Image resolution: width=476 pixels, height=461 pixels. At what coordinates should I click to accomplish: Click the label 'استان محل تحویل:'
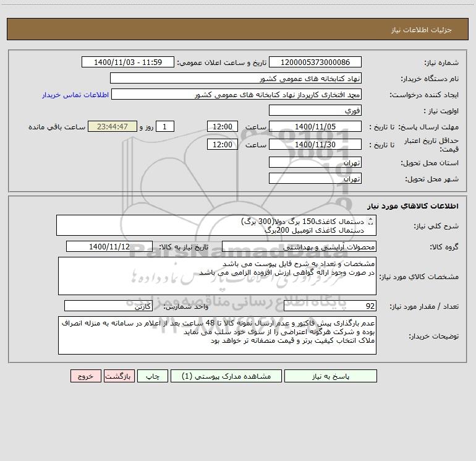pyautogui.click(x=430, y=163)
